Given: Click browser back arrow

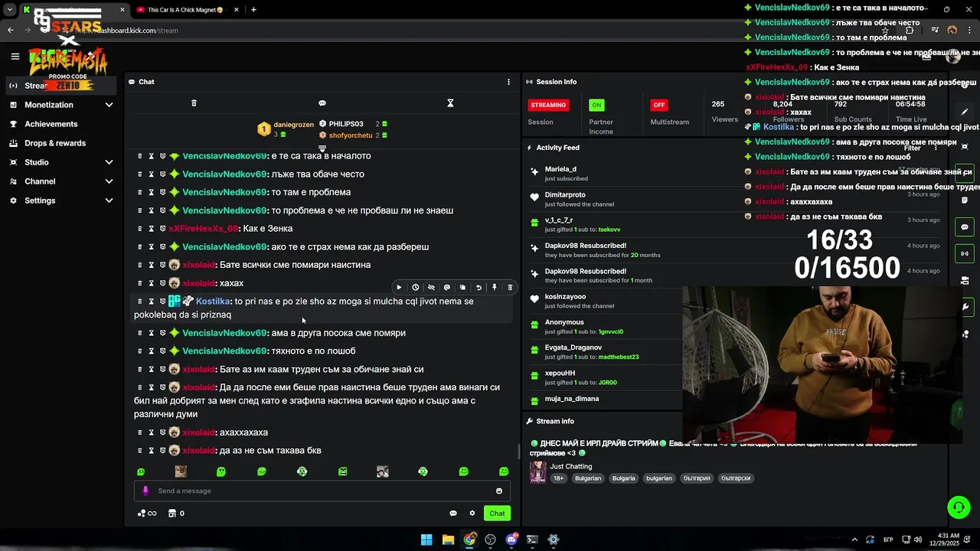Looking at the screenshot, I should coord(10,31).
